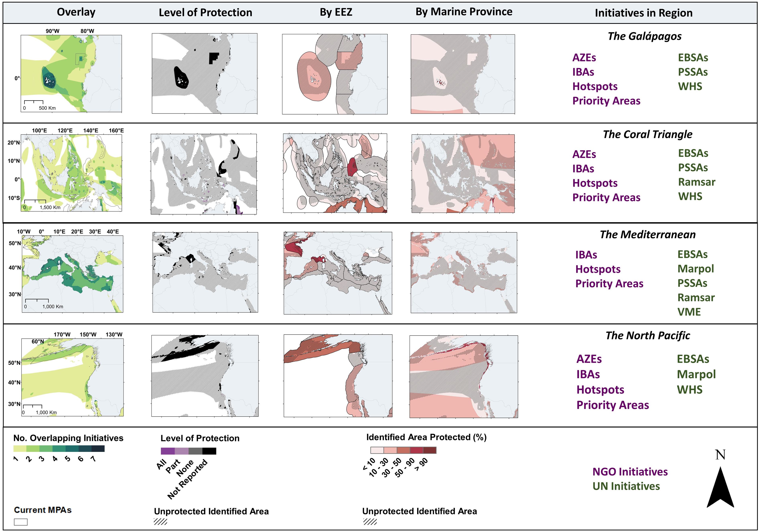Open the Mediterranean Level of Protection map

click(x=205, y=272)
